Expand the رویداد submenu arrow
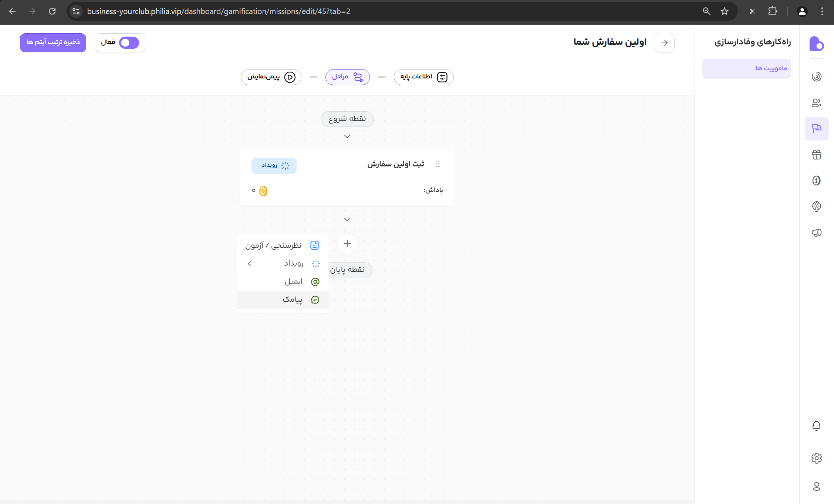The width and height of the screenshot is (834, 504). (x=250, y=264)
